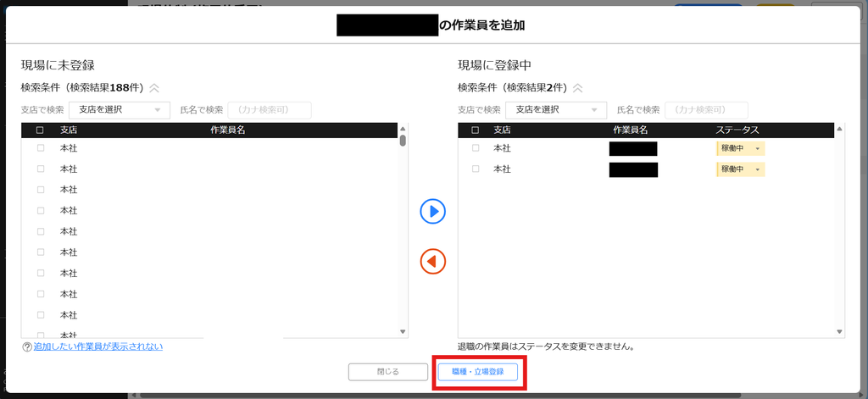Click the 支店 column header in unregistered table
Screen dimensions: 868x399
pos(69,130)
